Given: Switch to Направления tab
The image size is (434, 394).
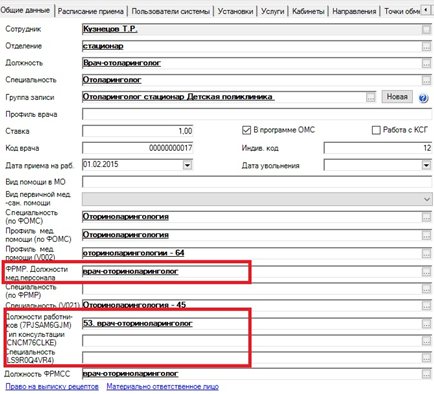Looking at the screenshot, I should click(x=354, y=11).
